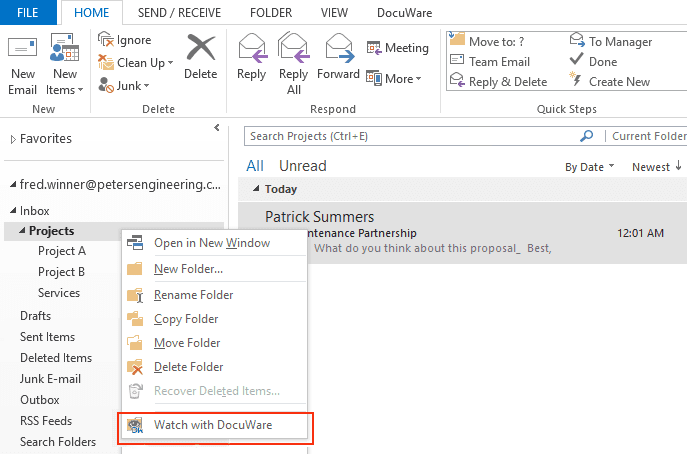Collapse the folder pane arrow
This screenshot has height=454, width=687.
(x=216, y=128)
